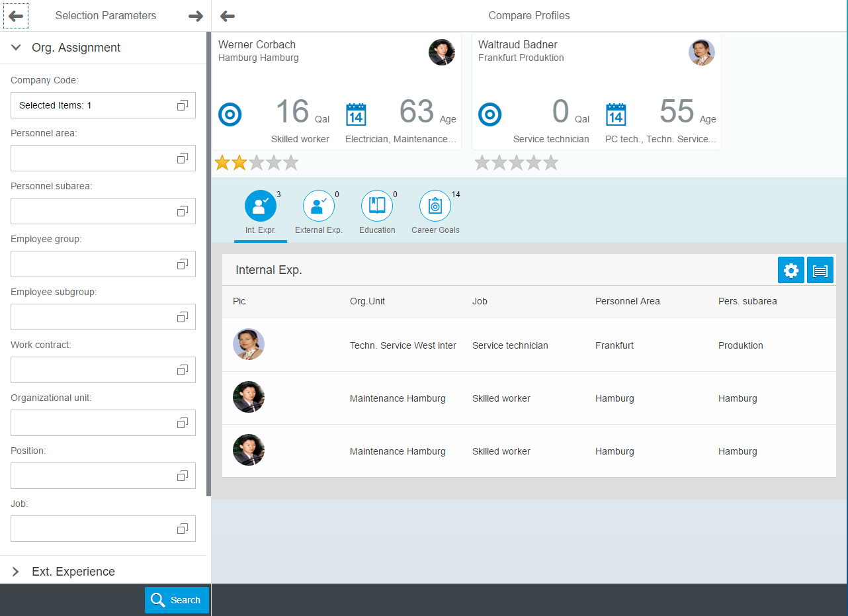Image resolution: width=848 pixels, height=616 pixels.
Task: Collapse the Selection Parameters panel
Action: click(196, 15)
